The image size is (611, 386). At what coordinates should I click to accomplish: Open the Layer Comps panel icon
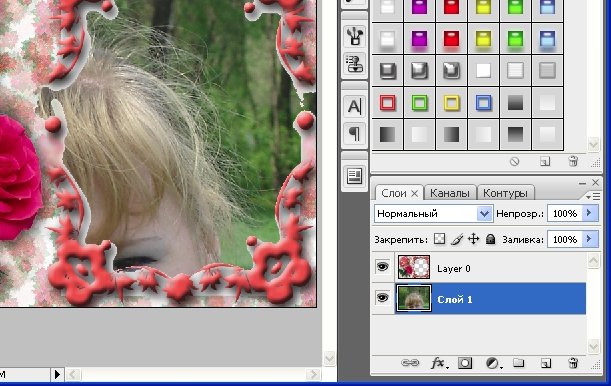point(355,176)
